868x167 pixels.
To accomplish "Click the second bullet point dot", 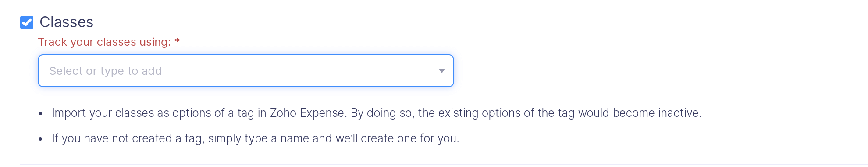I will [40, 139].
